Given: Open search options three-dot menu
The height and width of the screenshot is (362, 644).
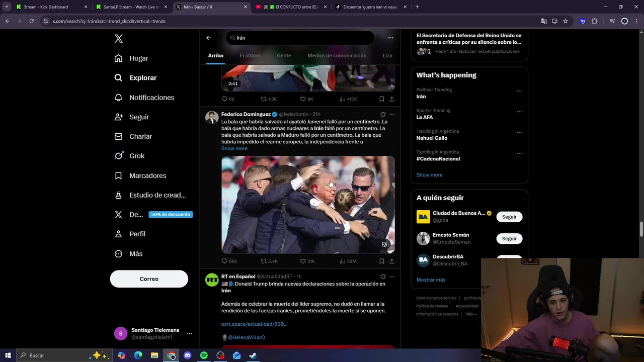Looking at the screenshot, I should pos(390,38).
